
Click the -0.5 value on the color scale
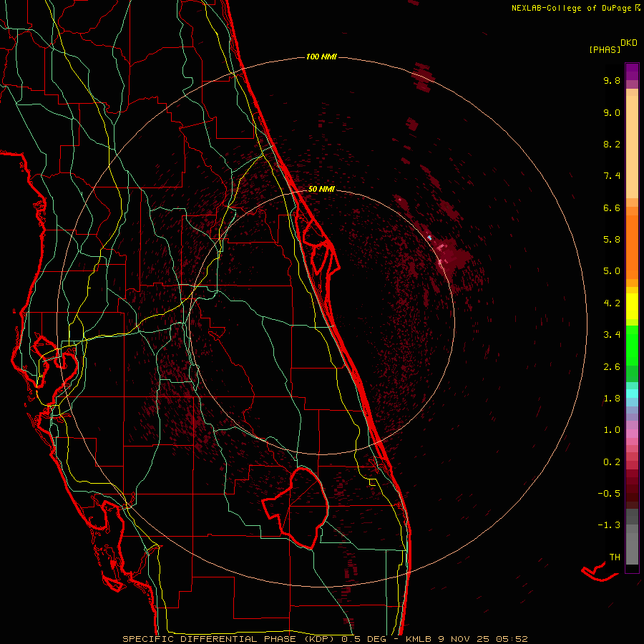(609, 494)
